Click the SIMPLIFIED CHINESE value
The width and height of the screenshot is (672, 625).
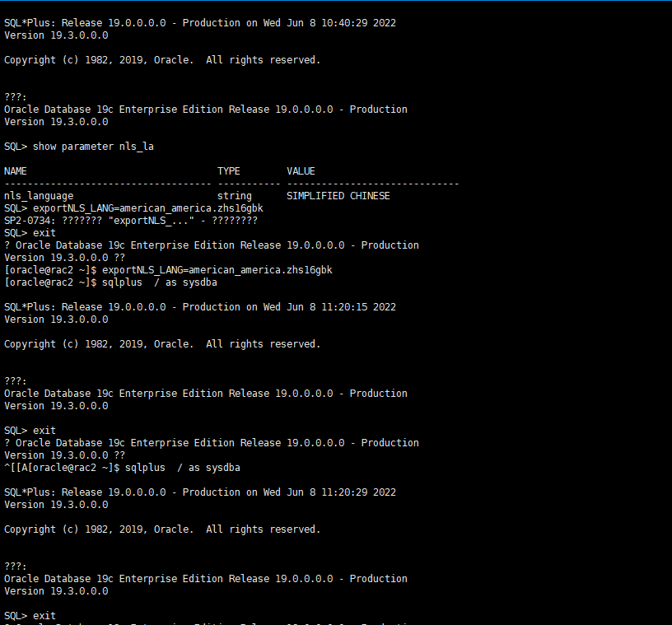338,196
